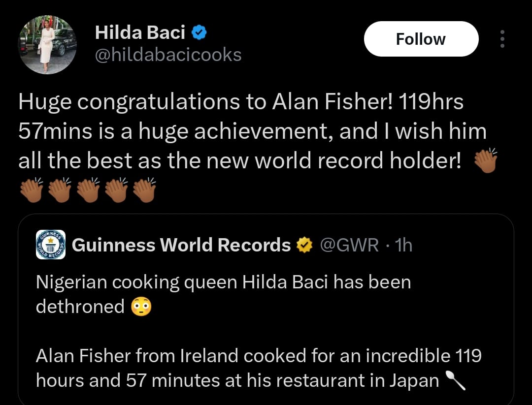Open Hilda Baci's profile picture
The image size is (532, 405).
click(x=48, y=45)
